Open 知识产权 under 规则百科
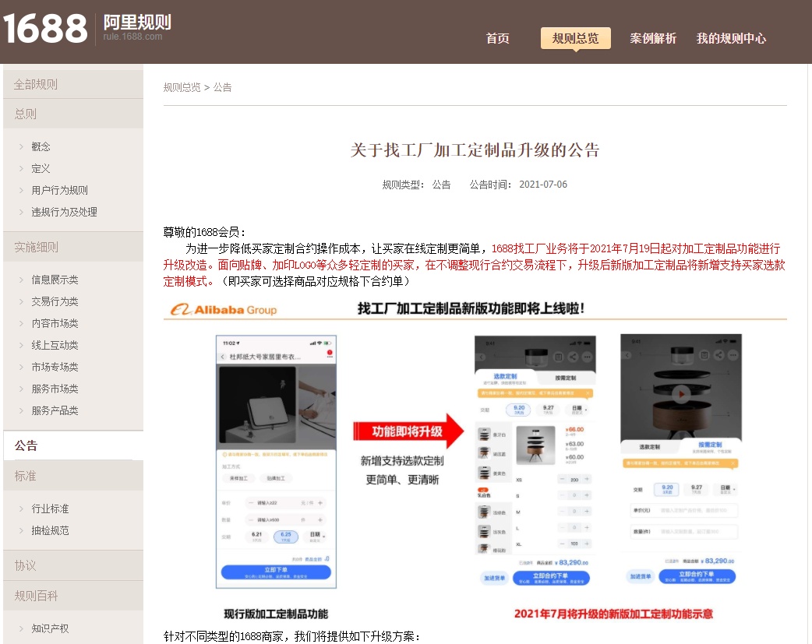812x644 pixels. [x=50, y=628]
